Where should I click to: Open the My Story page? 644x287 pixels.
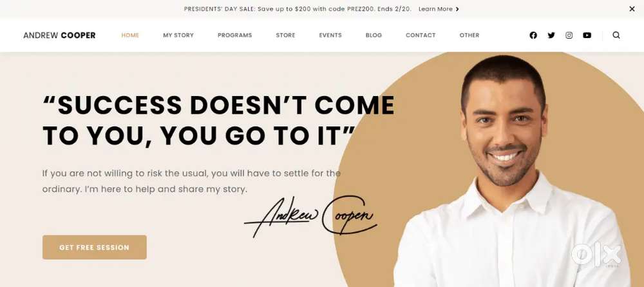pos(178,35)
